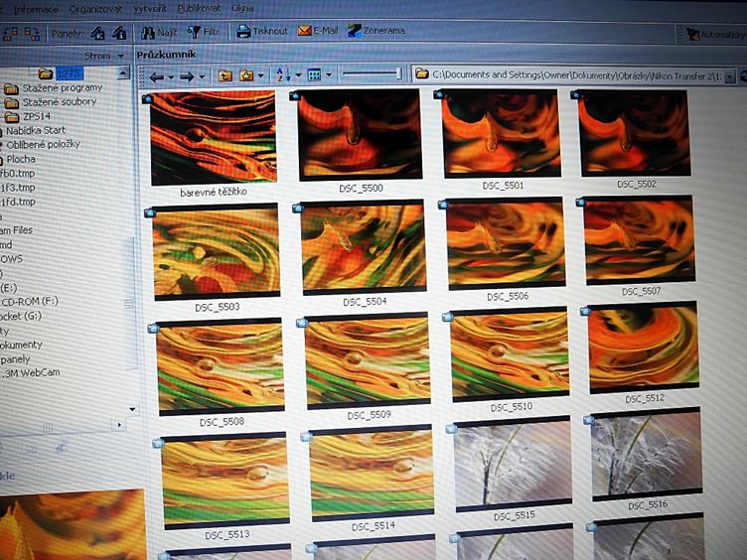The height and width of the screenshot is (560, 747).
Task: Click the camera badge on DSC_5503 thumbnail
Action: (x=150, y=212)
